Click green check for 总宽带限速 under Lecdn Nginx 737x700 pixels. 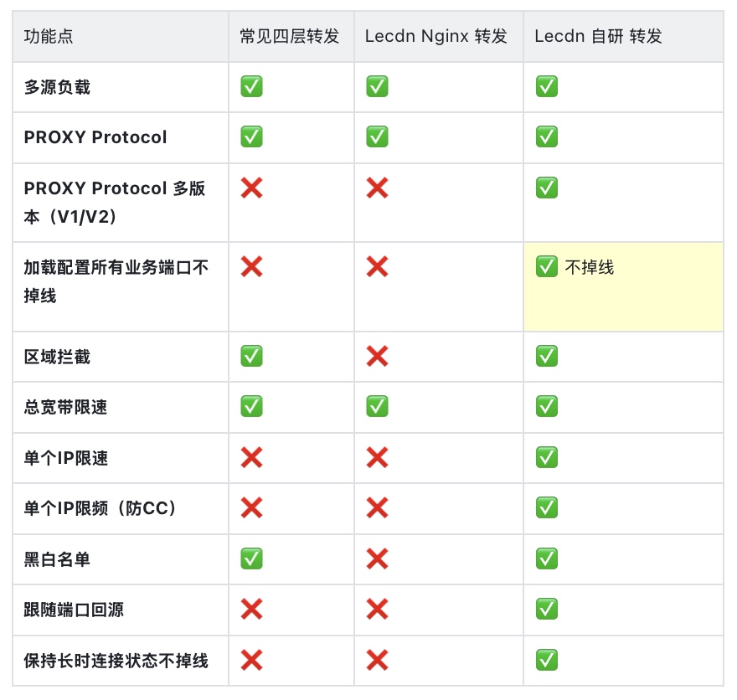377,406
